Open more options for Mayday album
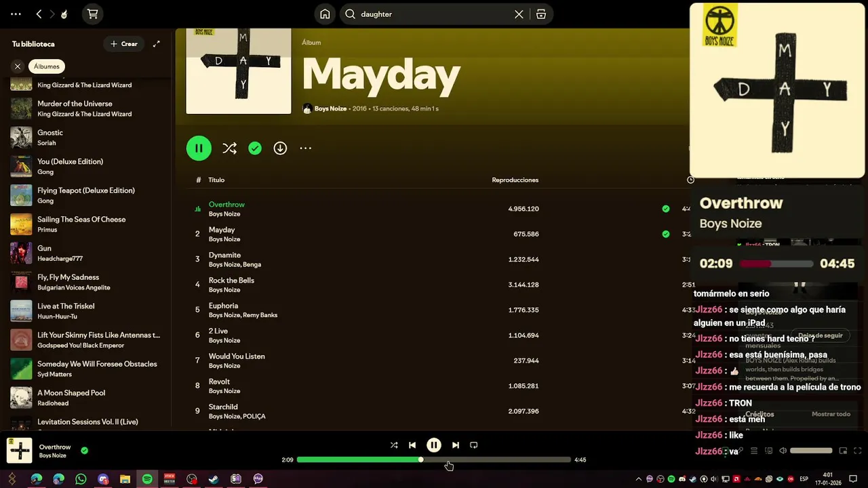This screenshot has height=488, width=868. (306, 148)
